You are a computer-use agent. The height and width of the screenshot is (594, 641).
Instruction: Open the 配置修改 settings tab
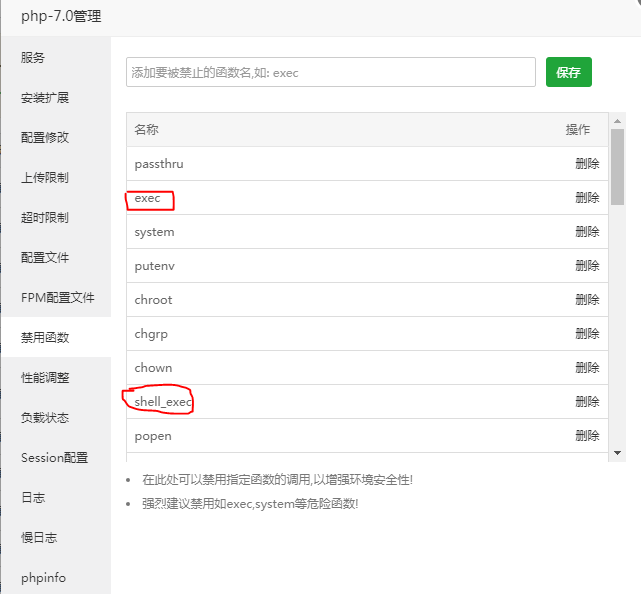coord(45,138)
